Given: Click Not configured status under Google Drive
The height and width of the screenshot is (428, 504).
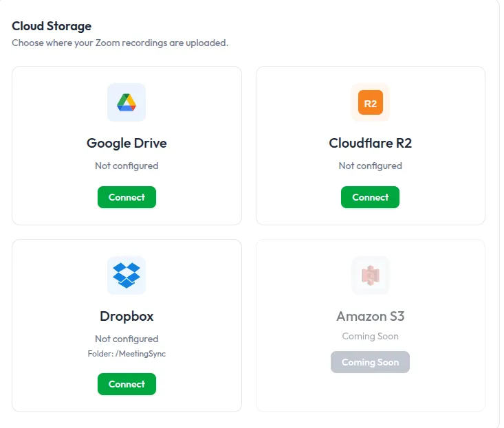Looking at the screenshot, I should 127,166.
